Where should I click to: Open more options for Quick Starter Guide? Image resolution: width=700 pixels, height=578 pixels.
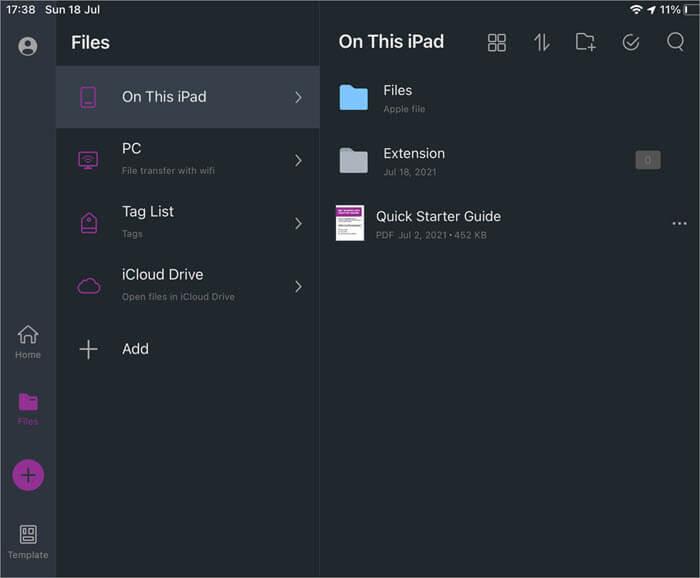[679, 223]
